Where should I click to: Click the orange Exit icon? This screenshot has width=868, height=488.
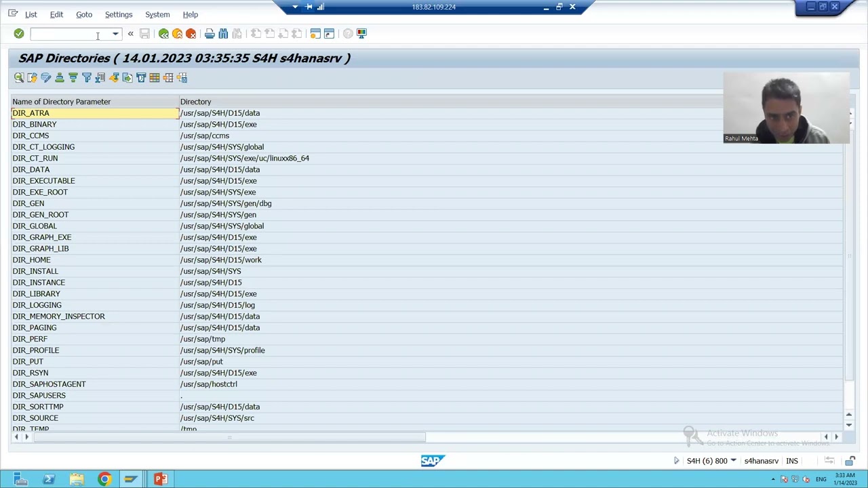tap(177, 34)
